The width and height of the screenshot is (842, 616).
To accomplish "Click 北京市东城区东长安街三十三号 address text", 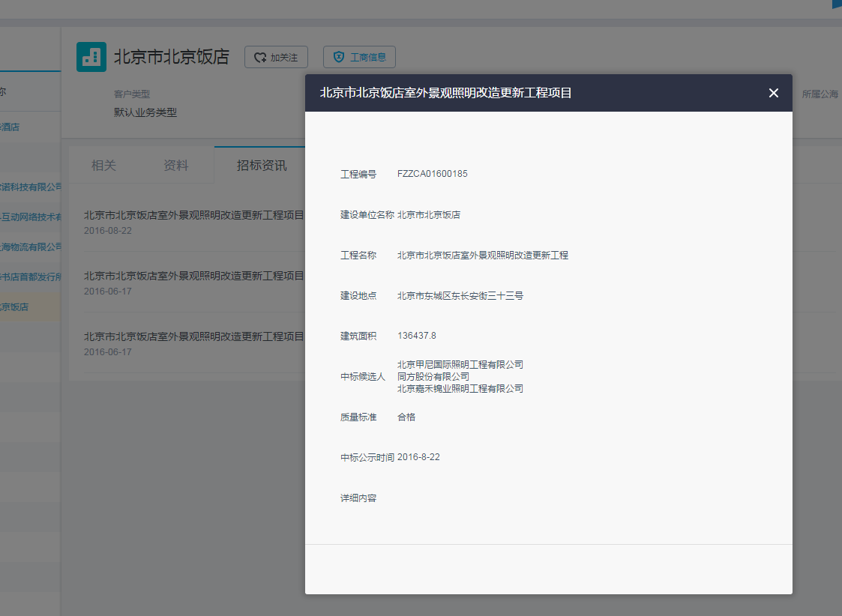I will pyautogui.click(x=460, y=296).
